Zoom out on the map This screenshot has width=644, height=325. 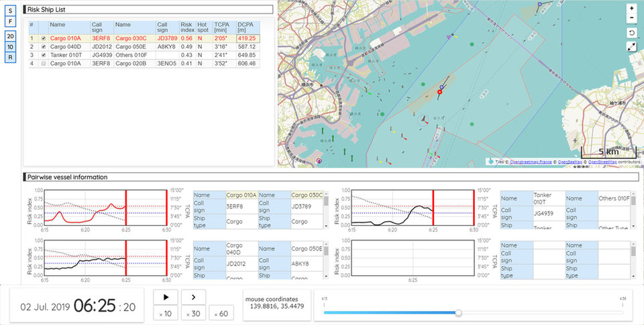631,18
